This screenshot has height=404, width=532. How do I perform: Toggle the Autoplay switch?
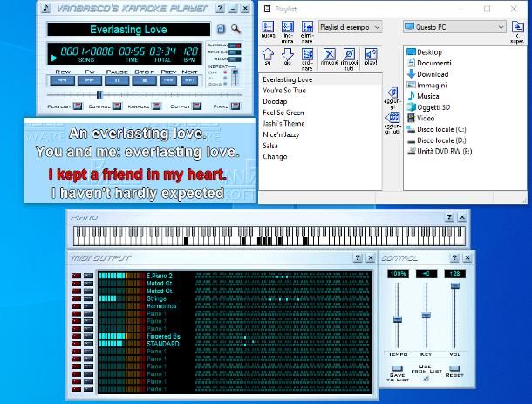(x=235, y=45)
